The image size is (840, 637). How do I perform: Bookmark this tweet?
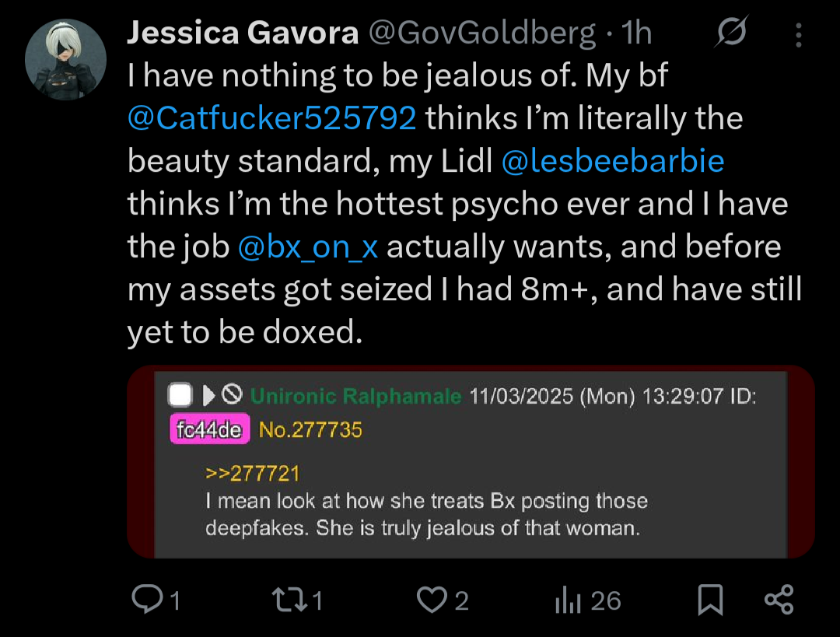(x=709, y=600)
